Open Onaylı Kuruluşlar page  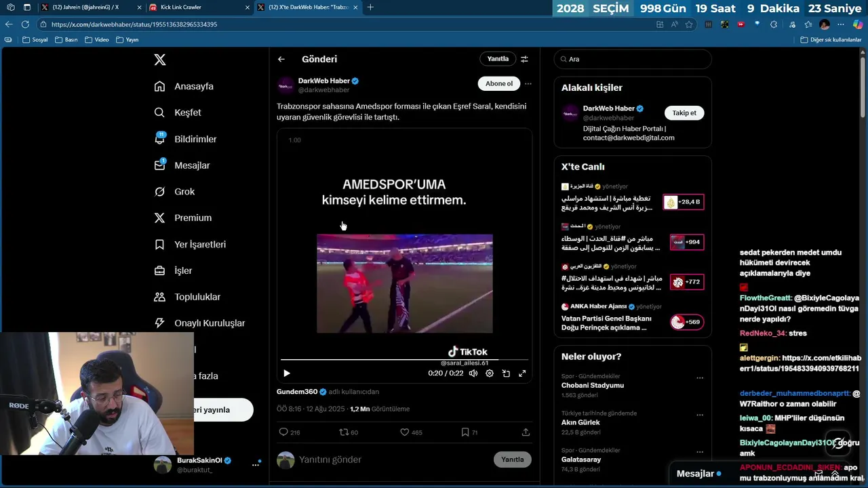coord(199,323)
